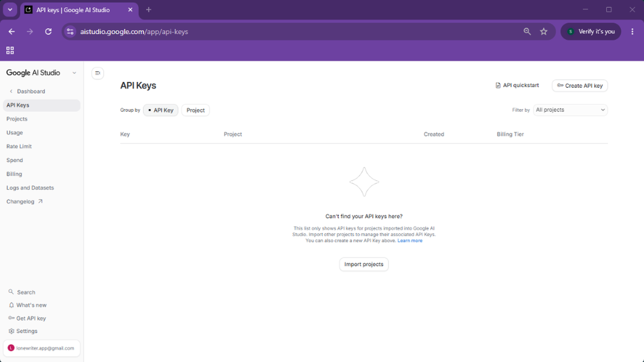Click the Created column header
Image resolution: width=644 pixels, height=362 pixels.
pos(434,134)
